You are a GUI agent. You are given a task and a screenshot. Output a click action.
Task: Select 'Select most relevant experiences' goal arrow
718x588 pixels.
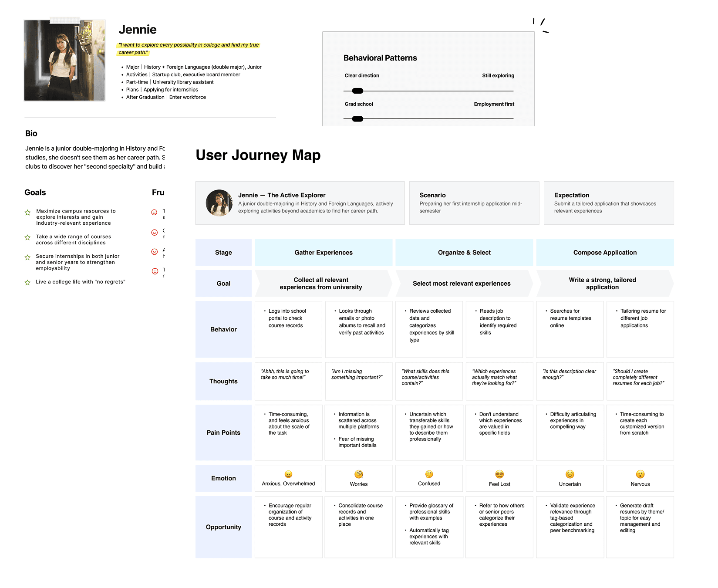464,284
